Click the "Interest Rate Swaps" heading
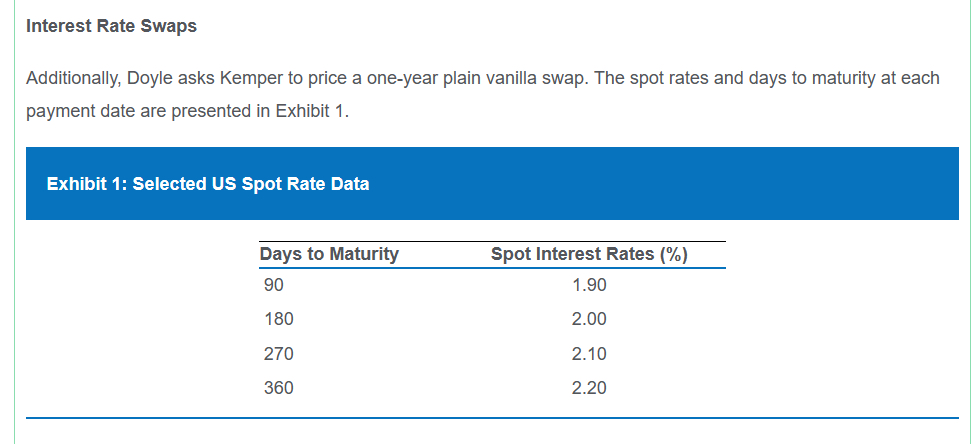The image size is (977, 444). click(111, 26)
